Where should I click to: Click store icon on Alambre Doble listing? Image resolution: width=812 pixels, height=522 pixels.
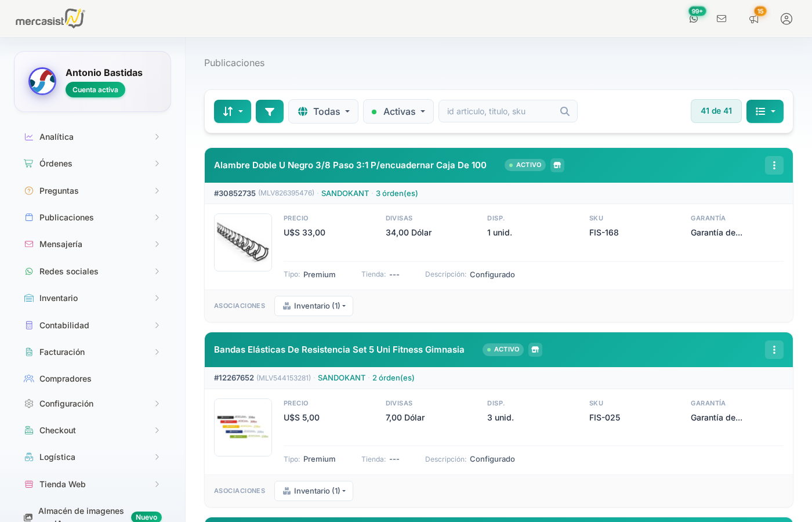(x=557, y=165)
